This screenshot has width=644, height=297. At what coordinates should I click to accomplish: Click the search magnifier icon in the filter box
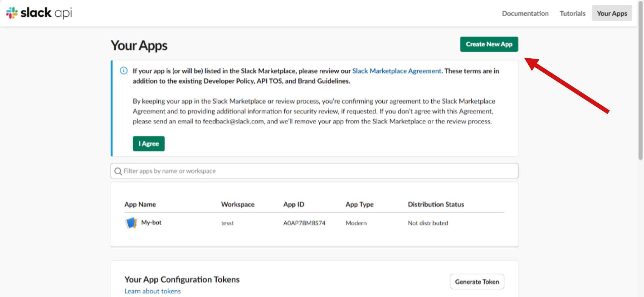[x=118, y=171]
